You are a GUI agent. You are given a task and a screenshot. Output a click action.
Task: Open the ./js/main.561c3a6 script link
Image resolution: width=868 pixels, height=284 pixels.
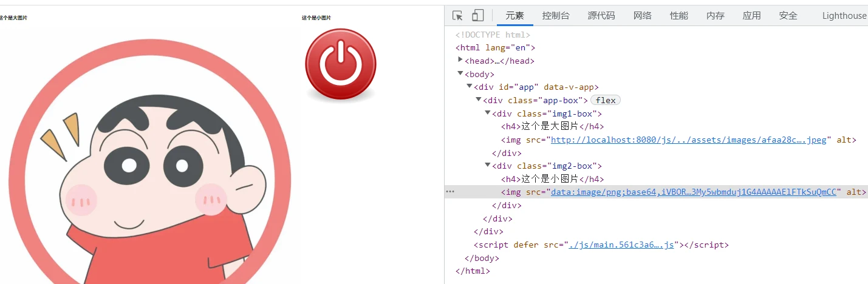621,245
